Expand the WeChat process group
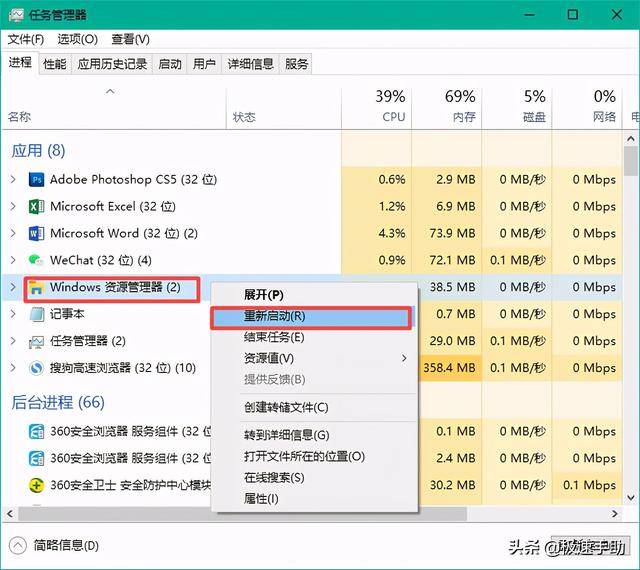Screen dimensions: 640x570 (x=13, y=260)
